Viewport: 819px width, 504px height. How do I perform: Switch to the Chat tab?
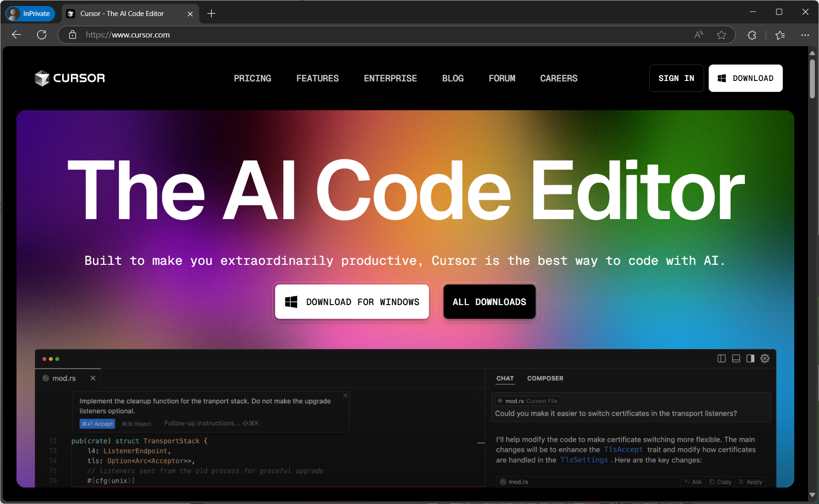[x=505, y=378]
